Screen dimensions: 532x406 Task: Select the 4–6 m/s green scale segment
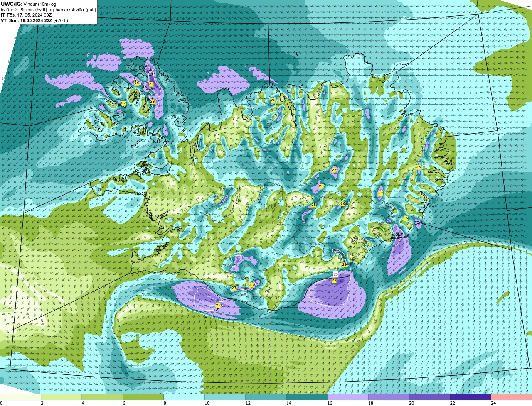tap(102, 397)
